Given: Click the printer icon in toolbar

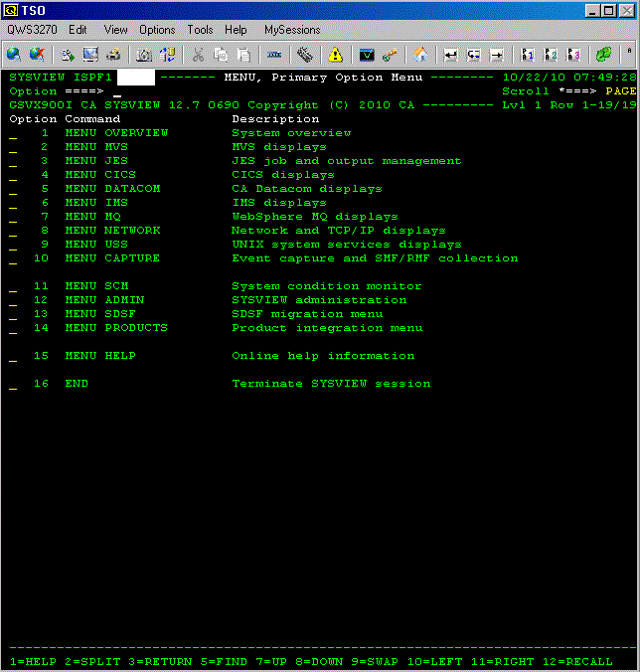Looking at the screenshot, I should pyautogui.click(x=114, y=55).
